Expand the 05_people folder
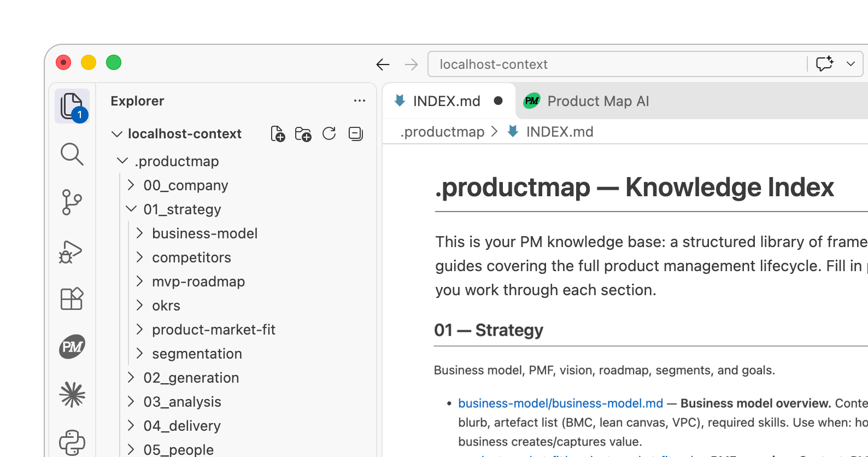 pos(131,449)
